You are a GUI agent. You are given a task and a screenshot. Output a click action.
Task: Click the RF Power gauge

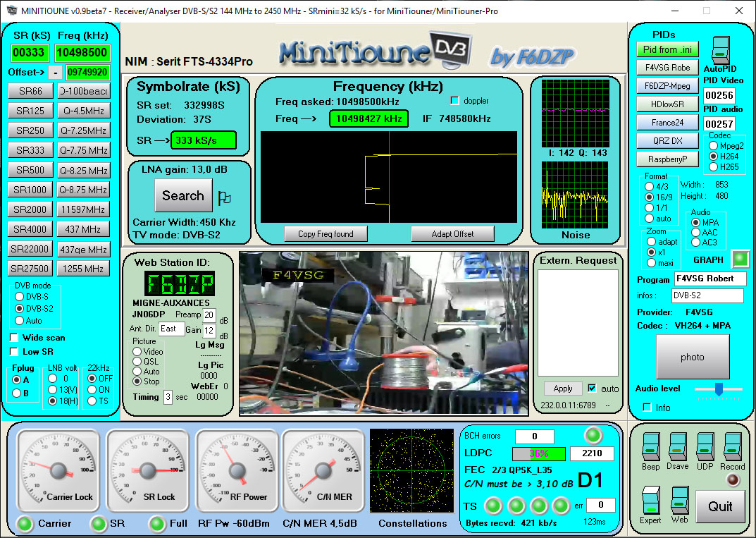(237, 470)
